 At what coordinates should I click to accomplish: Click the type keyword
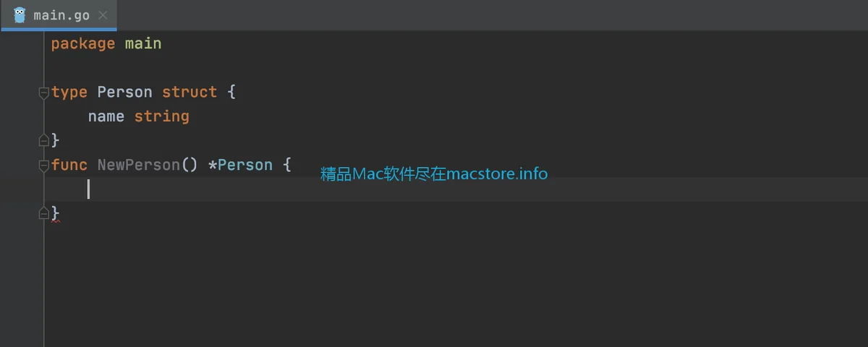pyautogui.click(x=69, y=93)
